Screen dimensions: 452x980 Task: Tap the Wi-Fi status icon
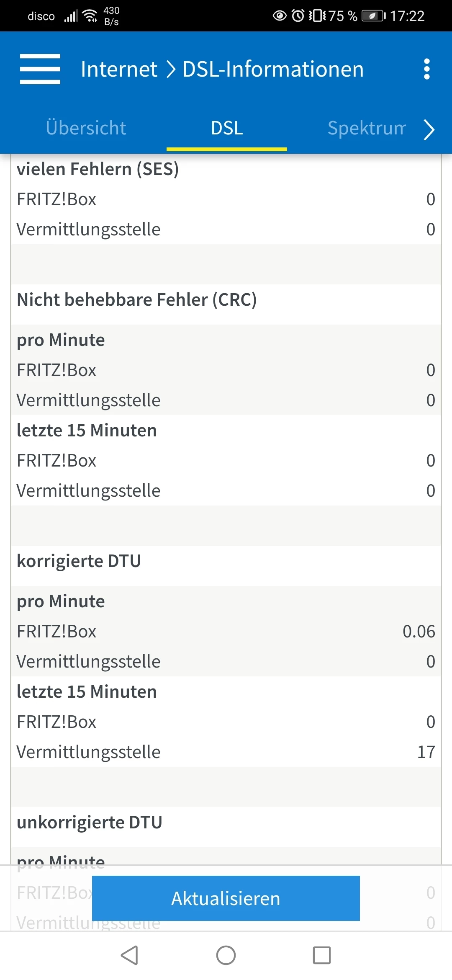(90, 16)
